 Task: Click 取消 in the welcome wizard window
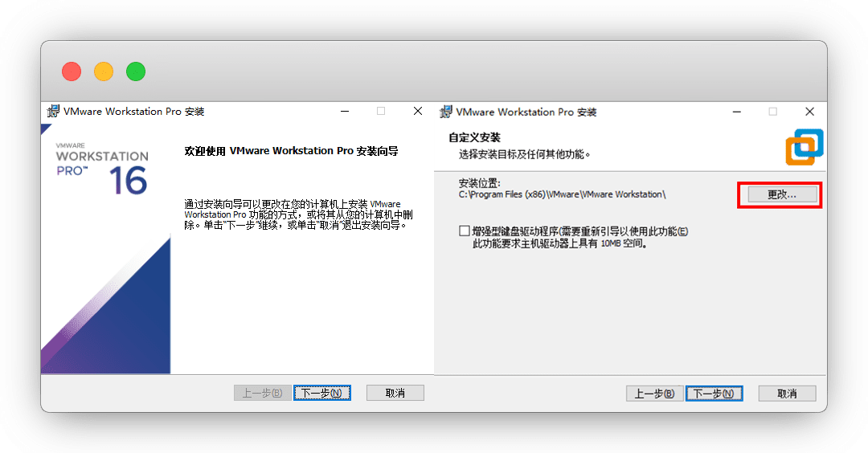(x=395, y=393)
